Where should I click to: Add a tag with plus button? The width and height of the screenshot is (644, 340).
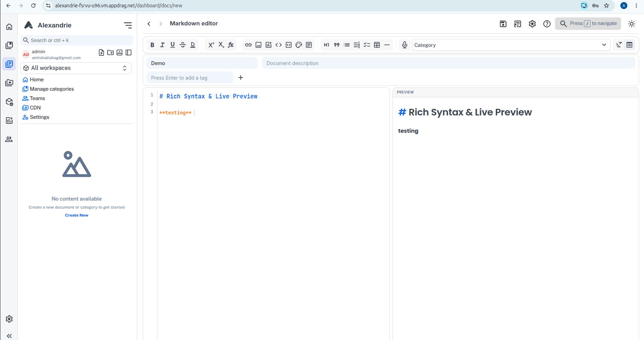(241, 78)
